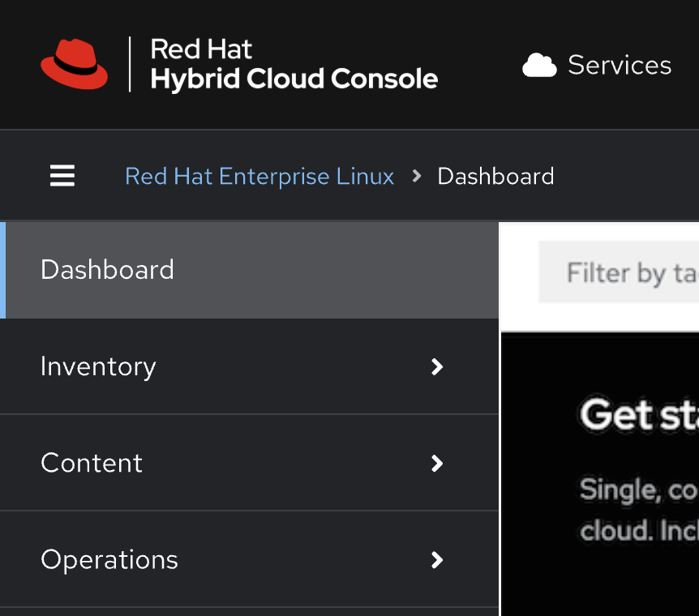The height and width of the screenshot is (616, 699).
Task: Focus the Filter by tags field
Action: pyautogui.click(x=624, y=272)
